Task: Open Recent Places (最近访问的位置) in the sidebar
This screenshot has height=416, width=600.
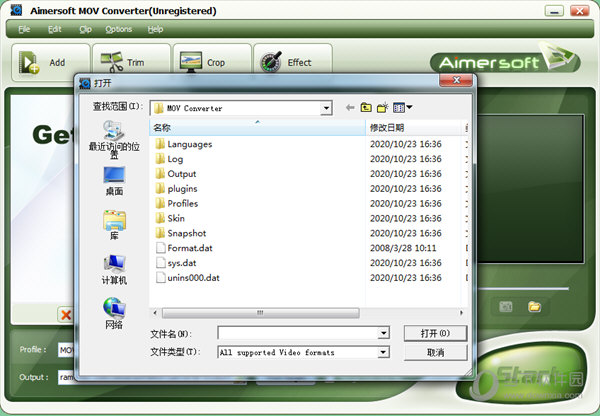Action: click(x=114, y=139)
